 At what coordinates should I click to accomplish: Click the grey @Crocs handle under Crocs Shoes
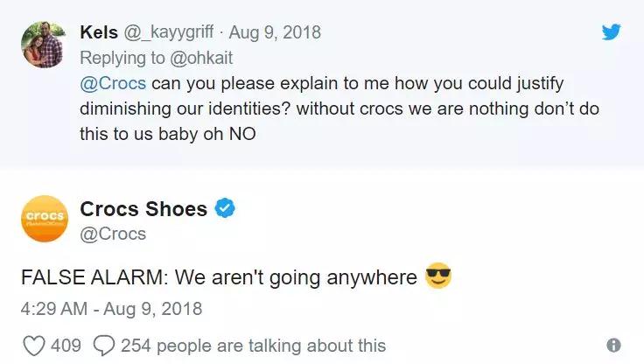(113, 234)
